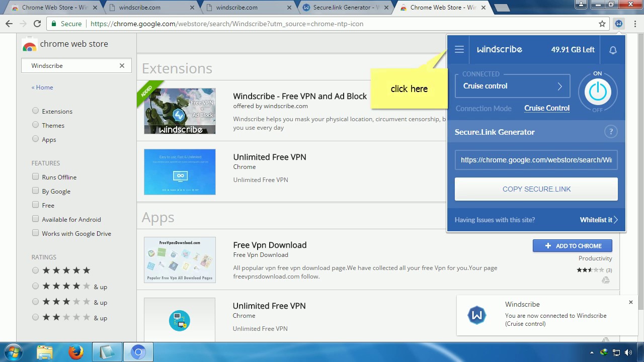Select the Apps radio button
This screenshot has height=362, width=644.
point(35,139)
